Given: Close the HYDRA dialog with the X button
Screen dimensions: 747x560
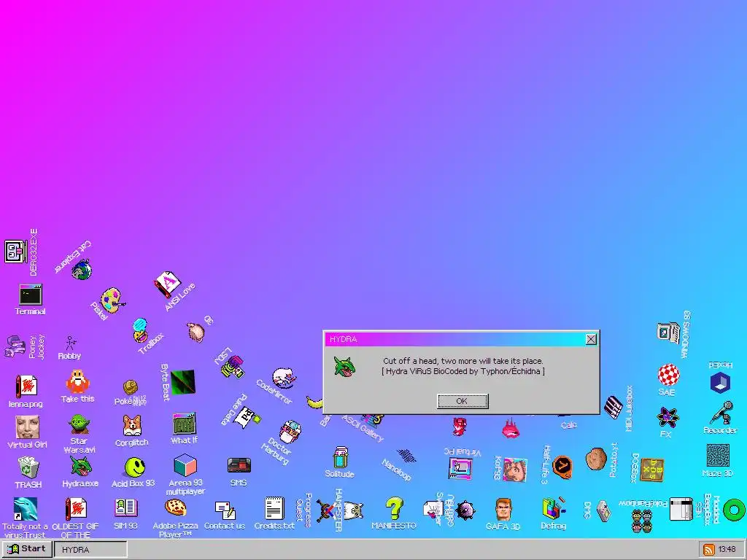Looking at the screenshot, I should 591,339.
